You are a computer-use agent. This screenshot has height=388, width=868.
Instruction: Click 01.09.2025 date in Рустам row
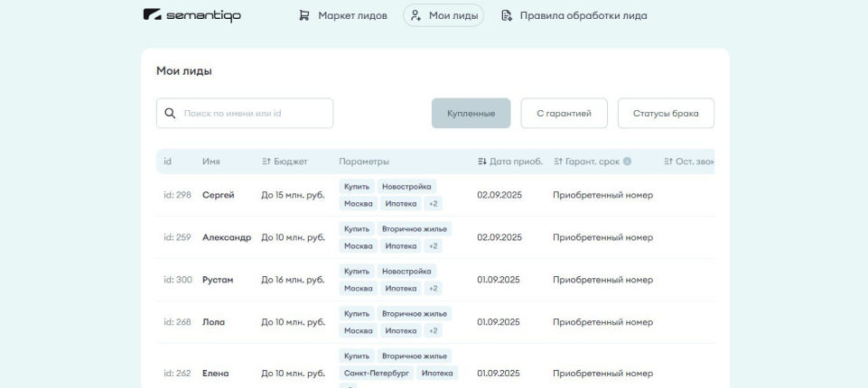click(x=499, y=280)
